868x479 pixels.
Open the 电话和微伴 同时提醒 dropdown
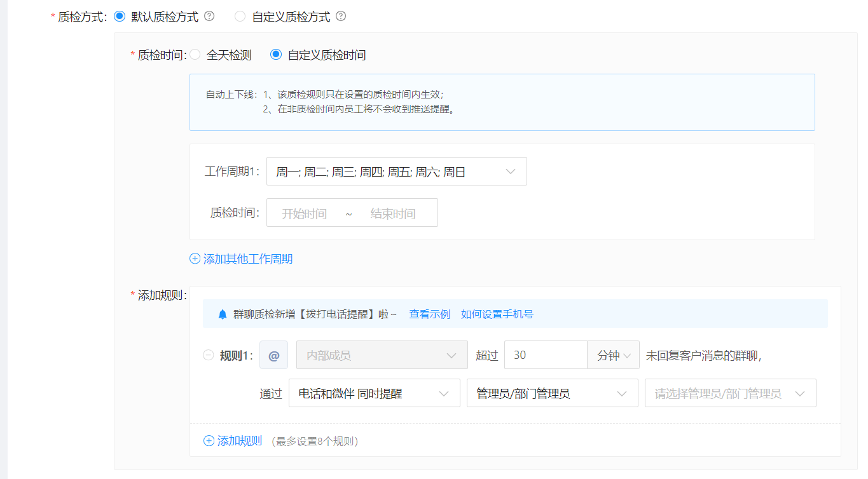tap(375, 393)
